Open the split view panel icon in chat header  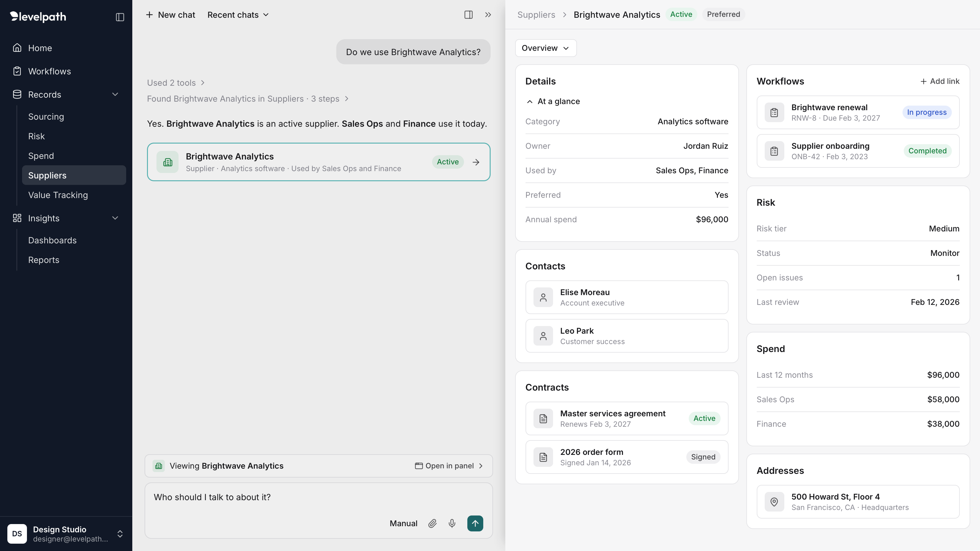(x=468, y=15)
